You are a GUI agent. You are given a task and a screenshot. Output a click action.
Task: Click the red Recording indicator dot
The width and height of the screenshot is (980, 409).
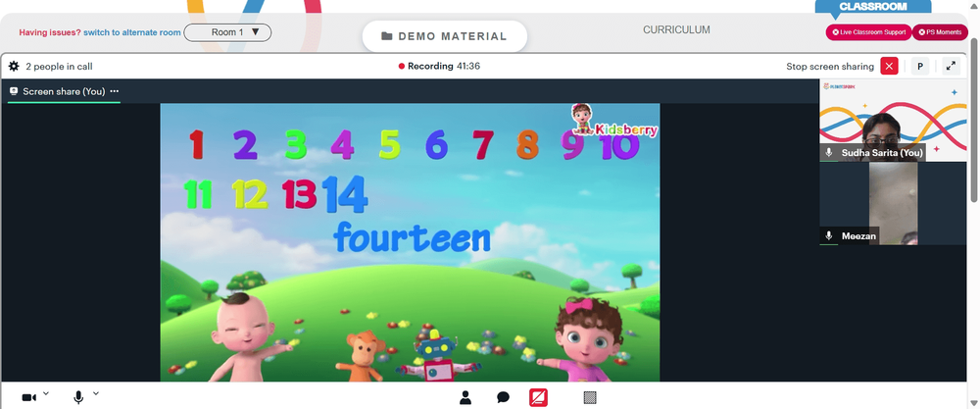point(401,67)
